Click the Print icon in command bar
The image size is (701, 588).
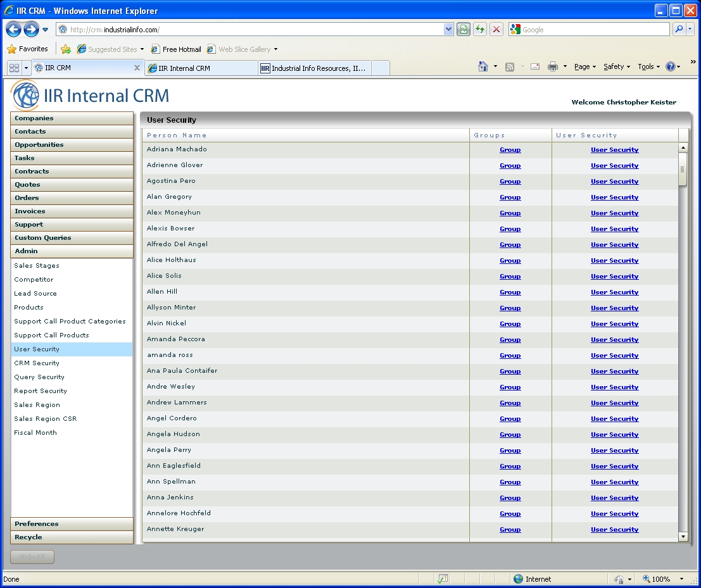[x=552, y=66]
